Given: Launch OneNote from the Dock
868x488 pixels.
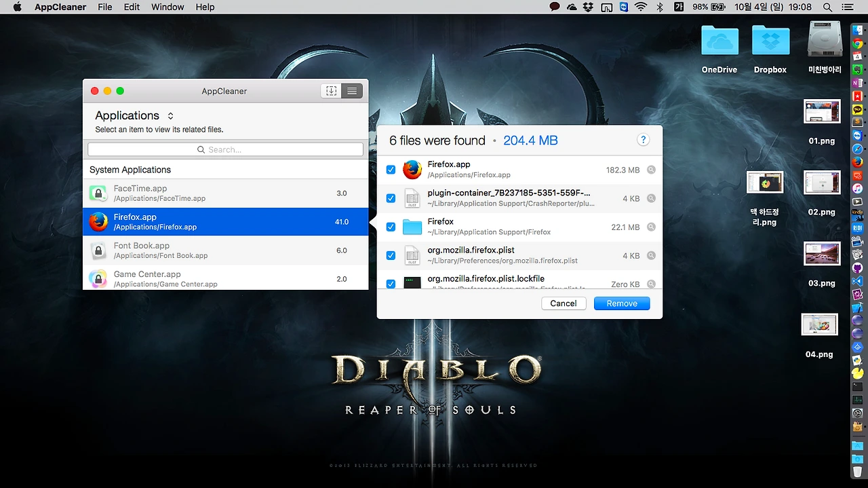Looking at the screenshot, I should 857,83.
